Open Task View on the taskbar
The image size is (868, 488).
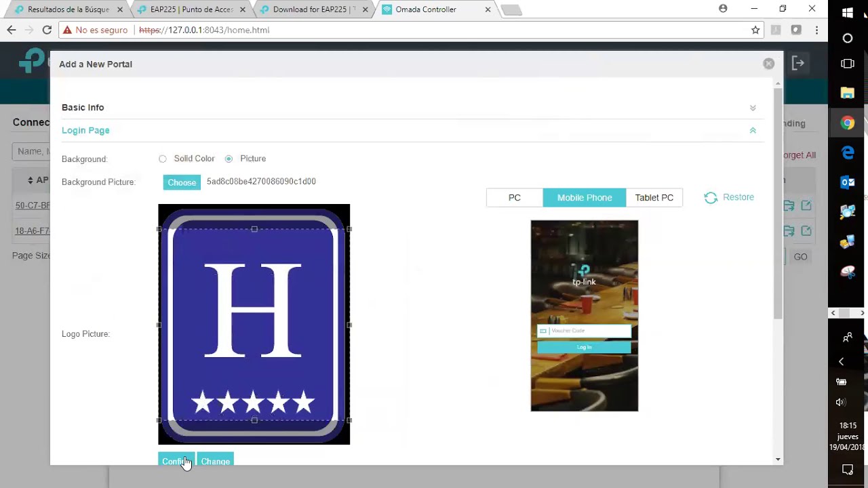tap(848, 64)
